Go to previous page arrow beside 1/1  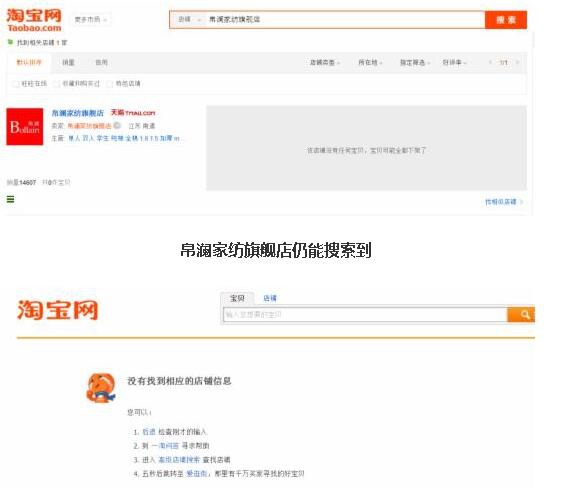click(490, 62)
